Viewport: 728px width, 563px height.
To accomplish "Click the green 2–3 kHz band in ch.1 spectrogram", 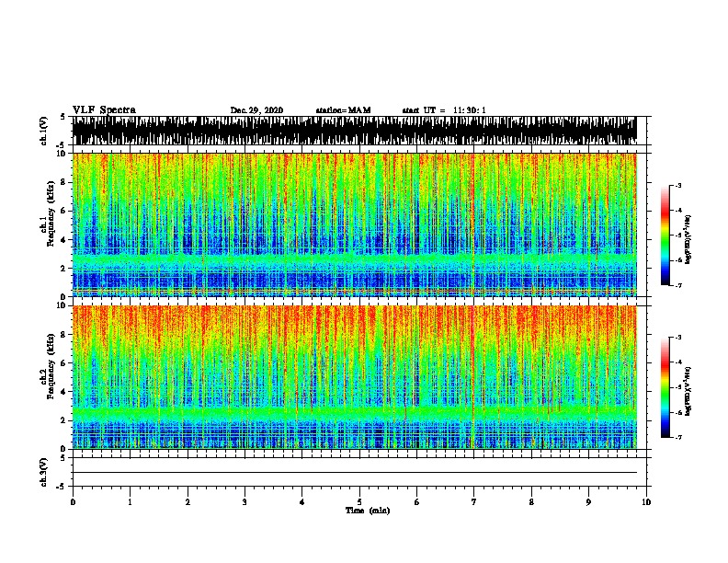I will pyautogui.click(x=354, y=259).
